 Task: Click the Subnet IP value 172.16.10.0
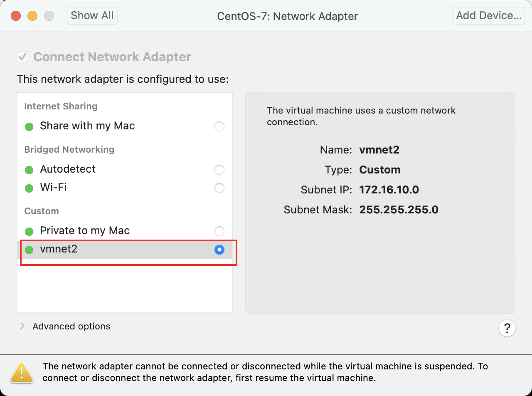coord(389,190)
